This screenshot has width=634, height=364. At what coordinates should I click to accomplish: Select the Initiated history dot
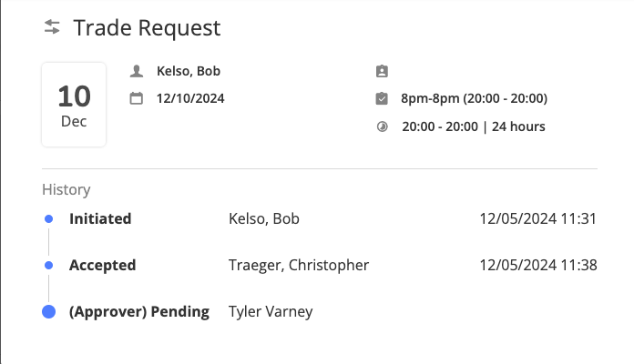(x=48, y=218)
